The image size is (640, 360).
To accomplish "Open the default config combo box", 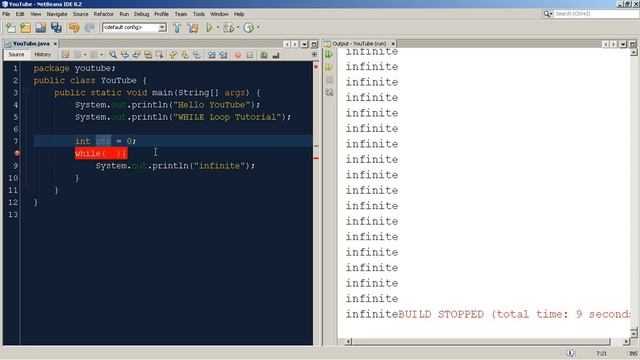I will (x=134, y=27).
